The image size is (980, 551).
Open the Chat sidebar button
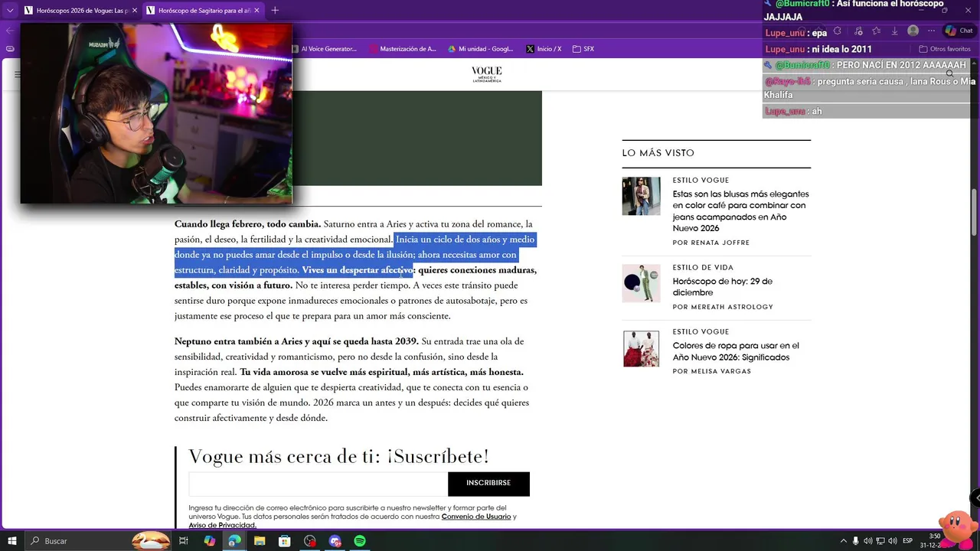[960, 31]
